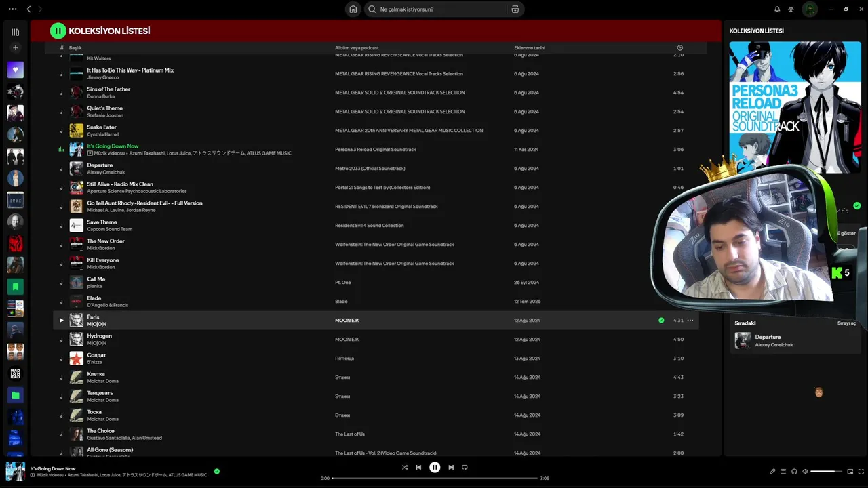Select the 'Hydrogen' track row
Screen dimensions: 868x488
coord(376,339)
